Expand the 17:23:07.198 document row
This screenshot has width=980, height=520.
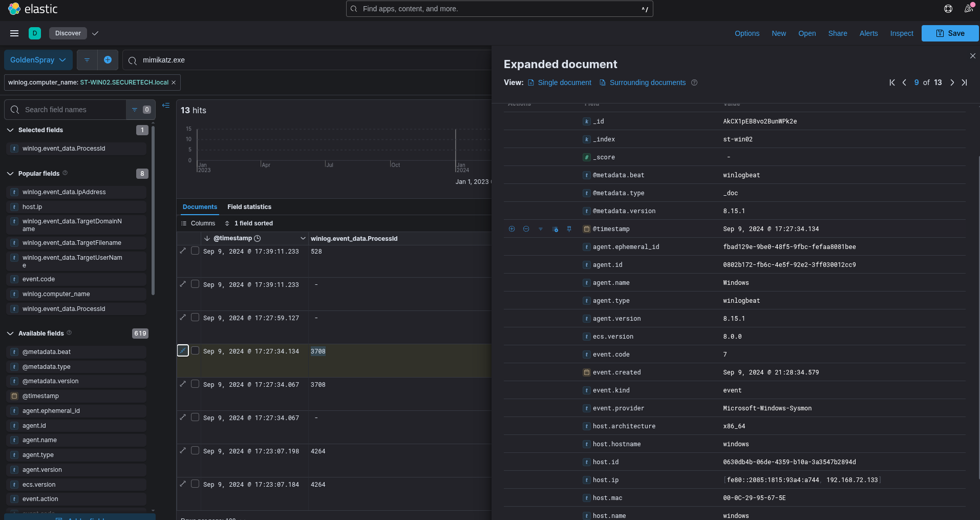tap(183, 450)
